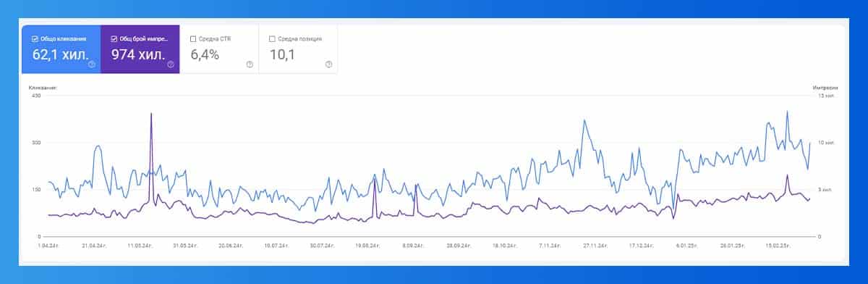Click the Кликвания left axis title
Screen dimensions: 868x284
(x=43, y=88)
